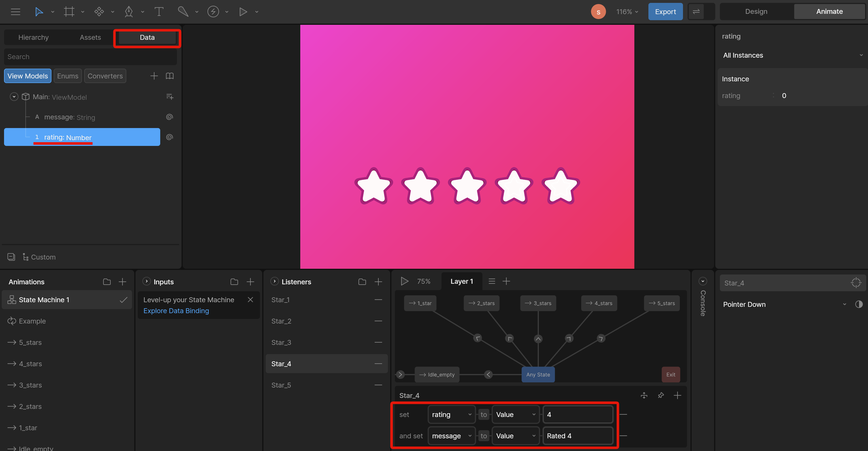Viewport: 868px width, 451px height.
Task: Select the Bone tool
Action: [183, 12]
